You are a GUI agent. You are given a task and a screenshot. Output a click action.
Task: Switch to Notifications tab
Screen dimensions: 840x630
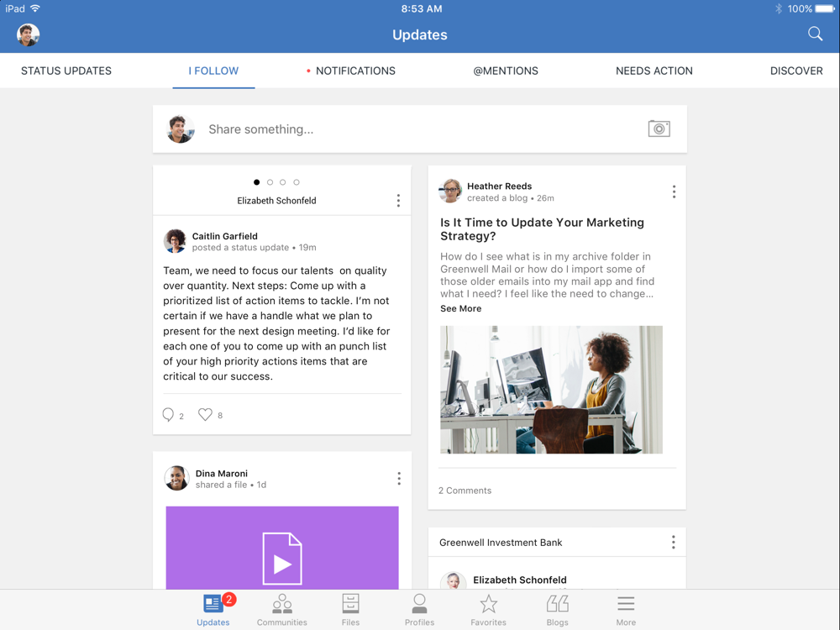click(355, 71)
